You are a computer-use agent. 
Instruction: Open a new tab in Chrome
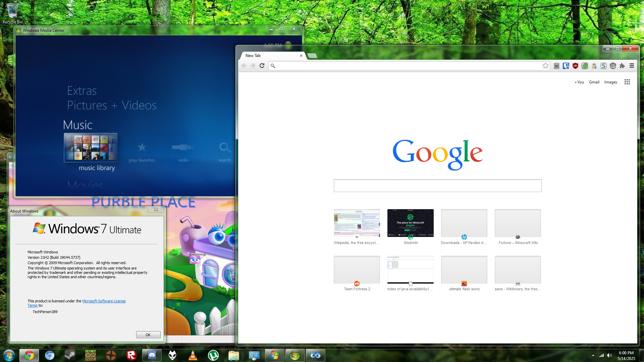[312, 56]
